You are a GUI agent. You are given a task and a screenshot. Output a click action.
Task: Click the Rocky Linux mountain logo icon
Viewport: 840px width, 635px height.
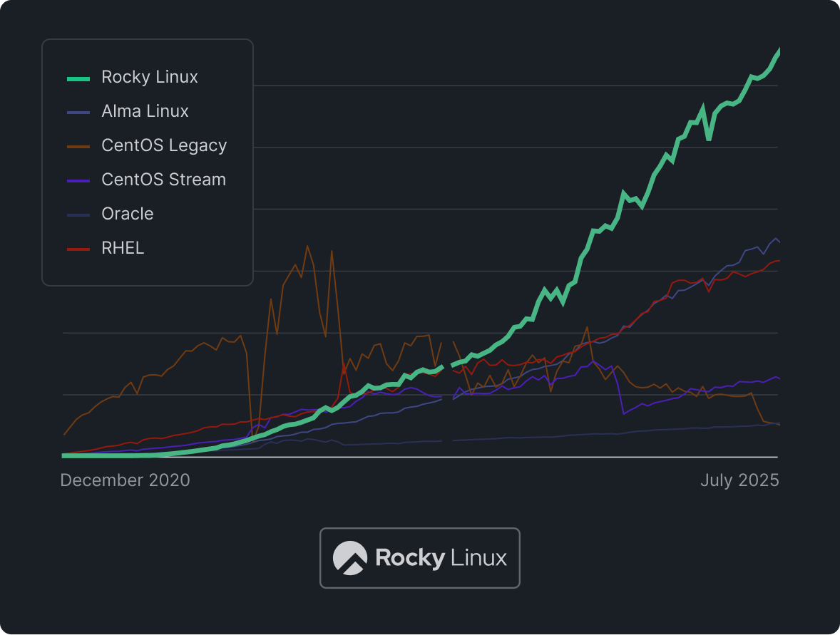click(x=350, y=558)
